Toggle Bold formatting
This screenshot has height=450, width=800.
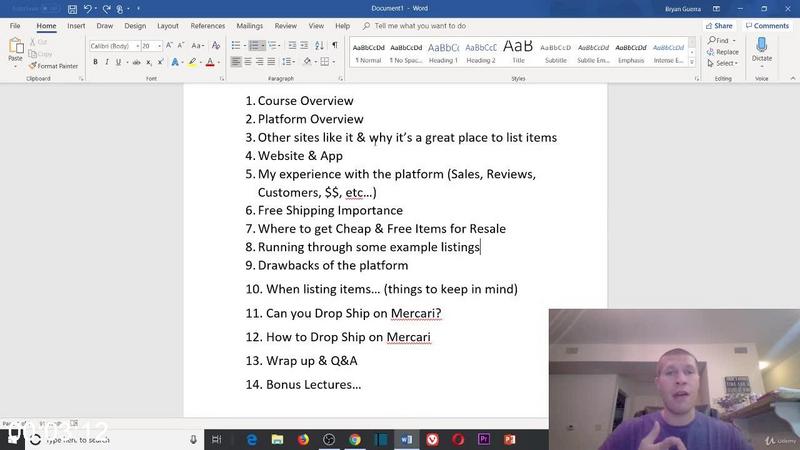coord(95,62)
